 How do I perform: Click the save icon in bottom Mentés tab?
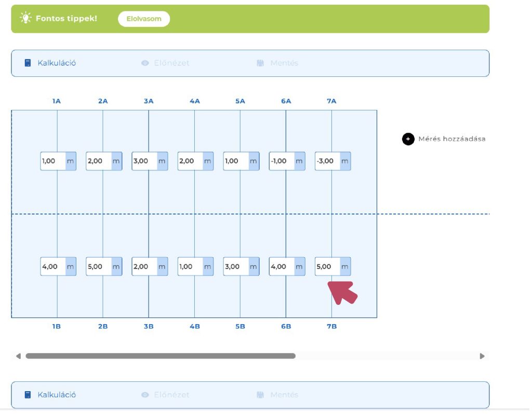261,395
